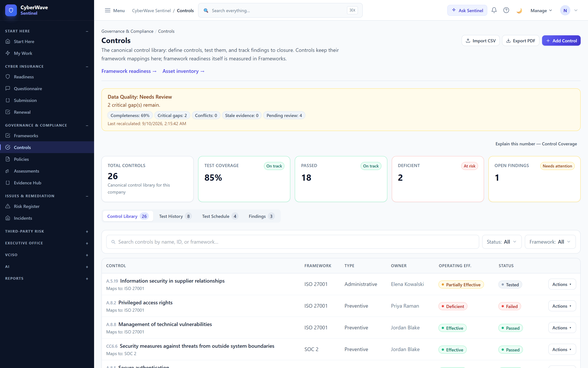Open Actions for Management of technical vulnerabilities
This screenshot has width=588, height=368.
point(562,328)
